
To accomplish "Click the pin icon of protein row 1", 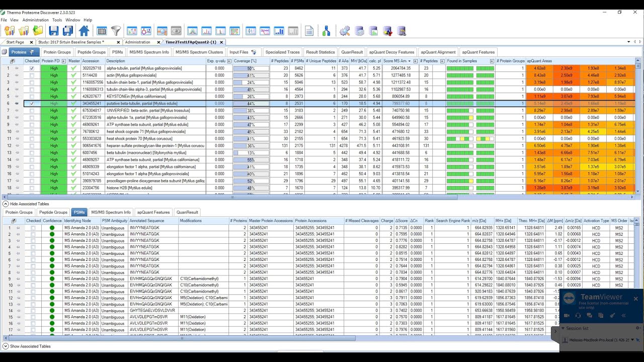I will click(x=16, y=68).
